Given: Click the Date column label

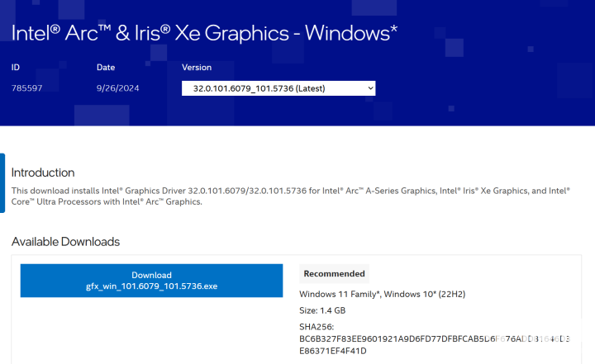Looking at the screenshot, I should pos(106,68).
